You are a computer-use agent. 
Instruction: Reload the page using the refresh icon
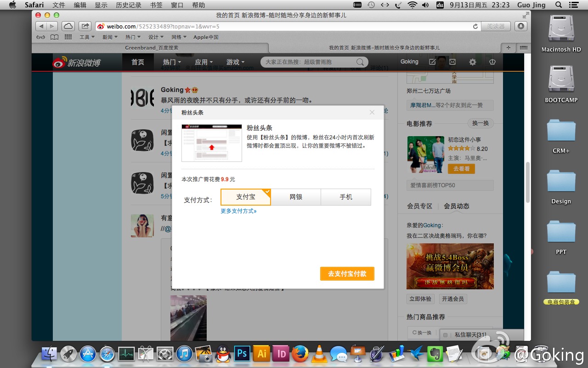(x=475, y=26)
